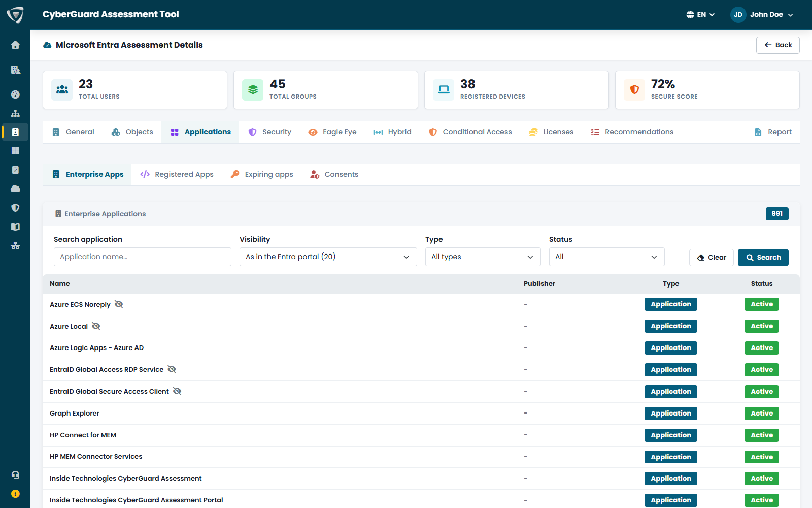Expand the John Doe user menu
Image resolution: width=812 pixels, height=508 pixels.
[762, 15]
